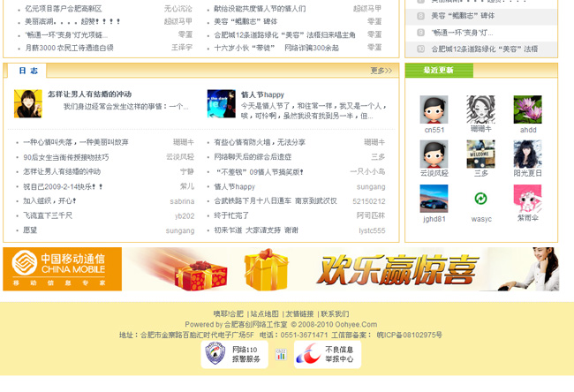Open footer link 联系我们
Image resolution: width=574 pixels, height=392 pixels.
(335, 313)
